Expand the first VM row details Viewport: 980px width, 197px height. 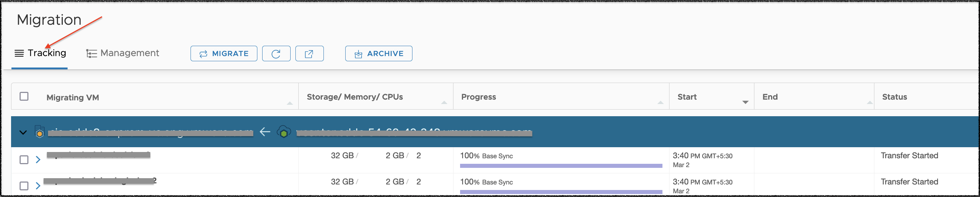38,160
